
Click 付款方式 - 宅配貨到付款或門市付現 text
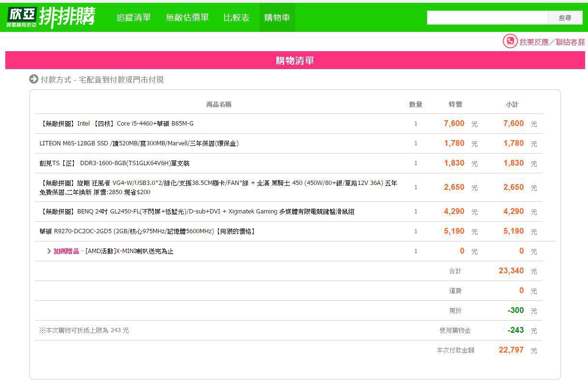(x=102, y=80)
